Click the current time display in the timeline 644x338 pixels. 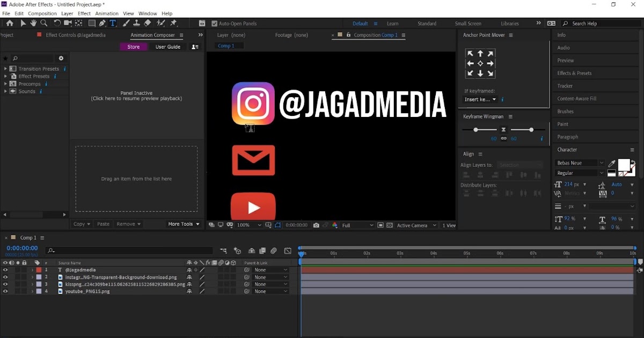[21, 248]
